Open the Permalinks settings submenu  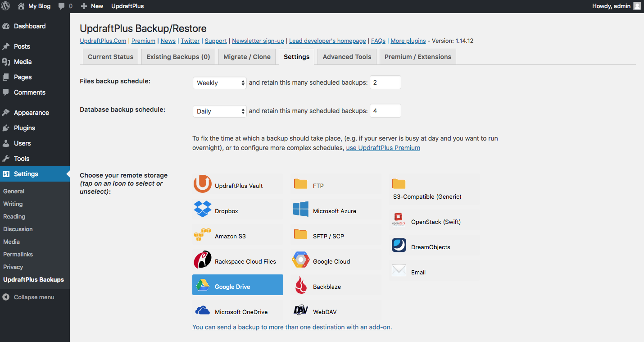[18, 254]
